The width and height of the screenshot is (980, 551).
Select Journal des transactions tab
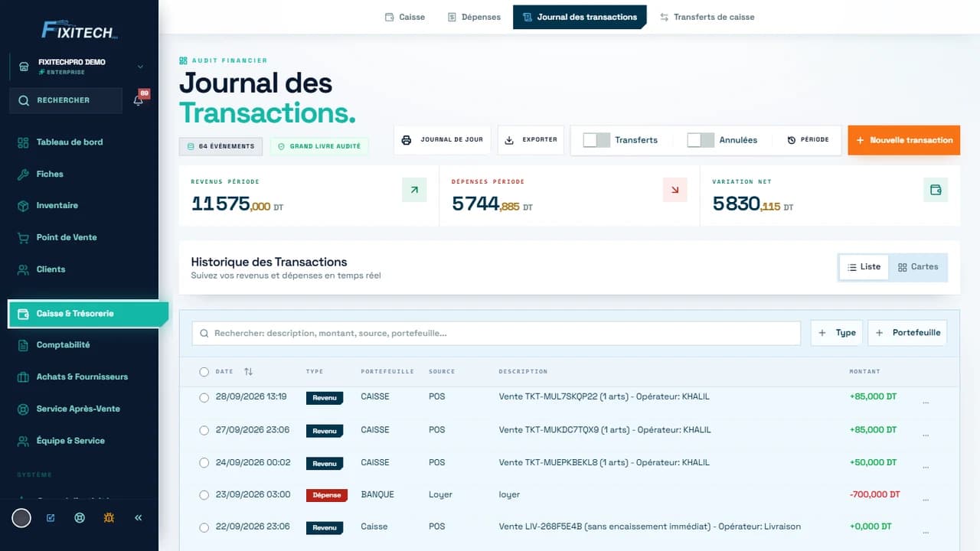pos(580,17)
